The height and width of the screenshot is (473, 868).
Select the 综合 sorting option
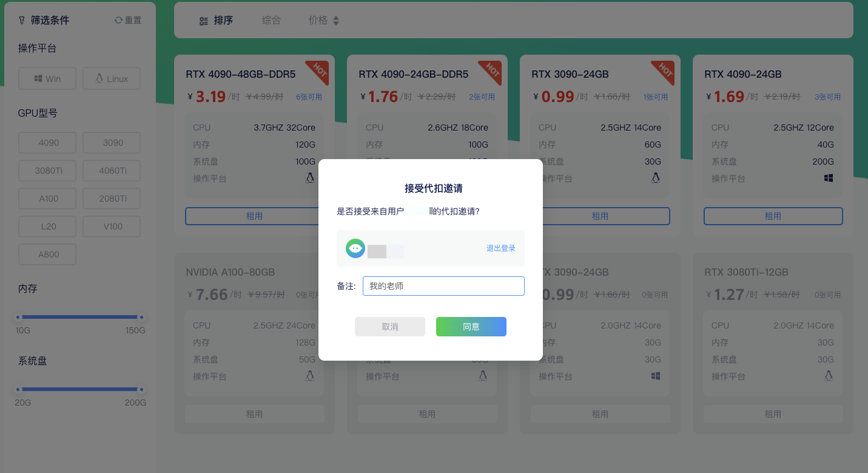pos(271,20)
